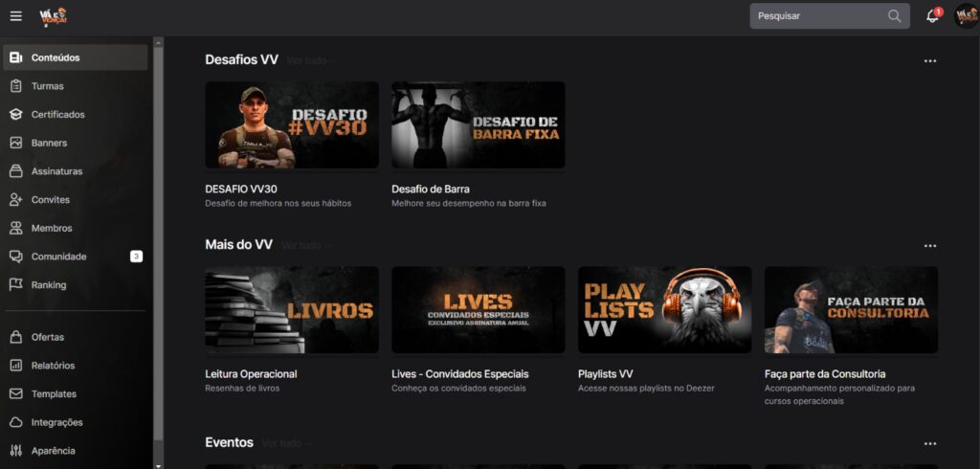Click the Integrações cloud icon
The image size is (980, 469).
pos(15,423)
